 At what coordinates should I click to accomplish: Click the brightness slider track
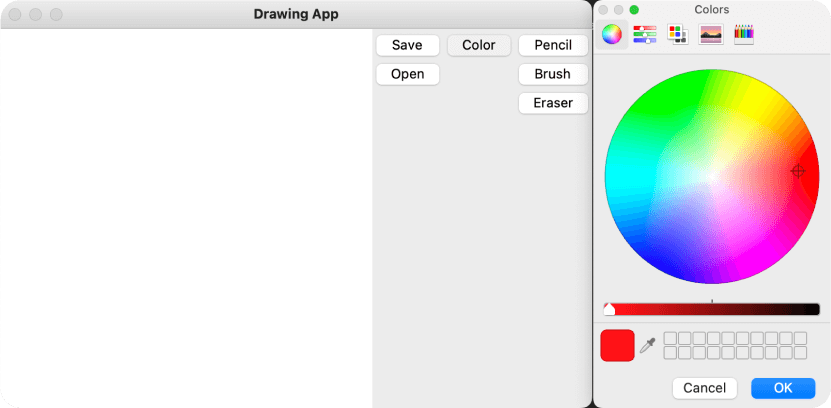click(712, 310)
